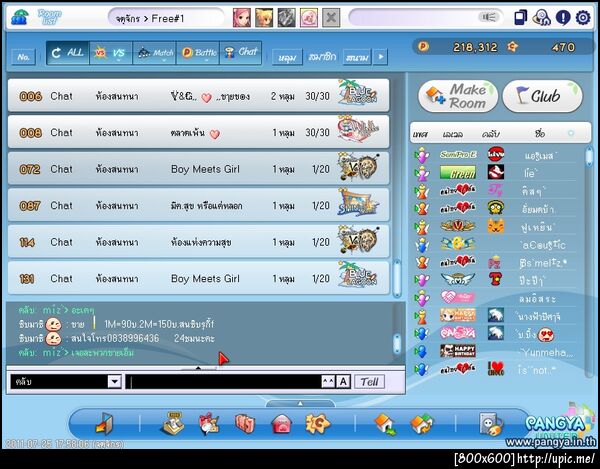The image size is (600, 469).
Task: Click the house with swap arrows icon
Action: (422, 424)
